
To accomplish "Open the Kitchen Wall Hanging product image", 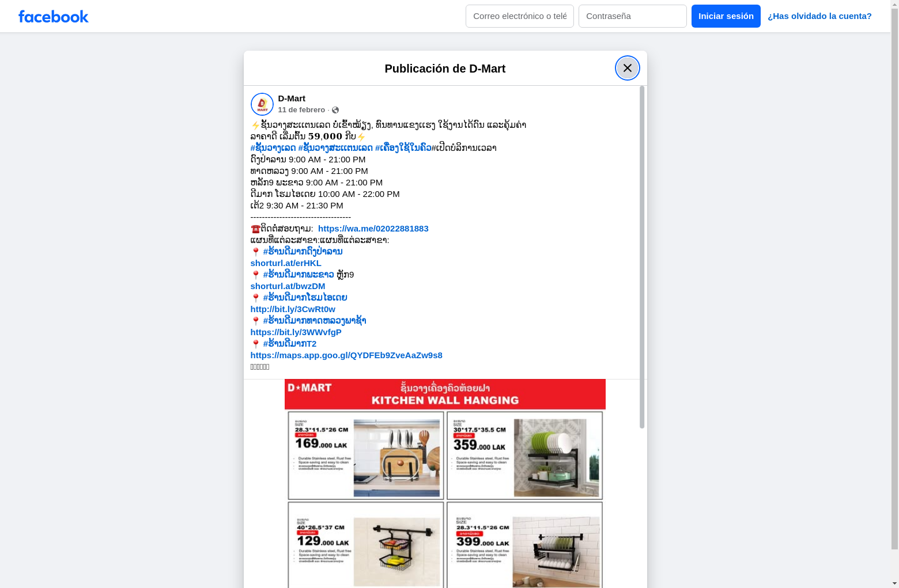I will pyautogui.click(x=445, y=483).
